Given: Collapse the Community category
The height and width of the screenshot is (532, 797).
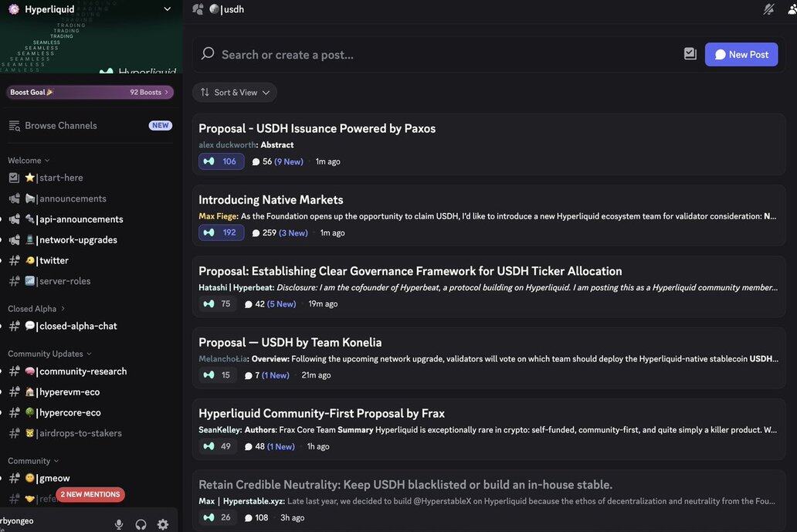Looking at the screenshot, I should click(x=33, y=461).
